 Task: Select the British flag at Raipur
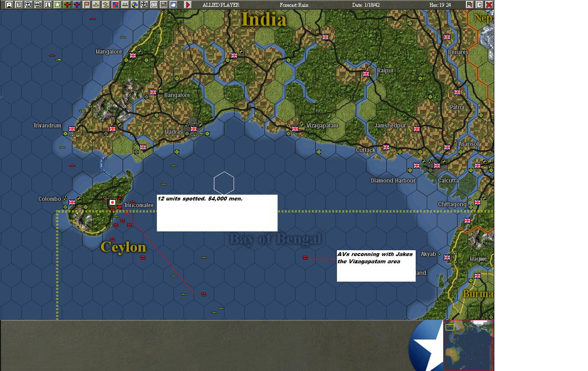[x=366, y=74]
